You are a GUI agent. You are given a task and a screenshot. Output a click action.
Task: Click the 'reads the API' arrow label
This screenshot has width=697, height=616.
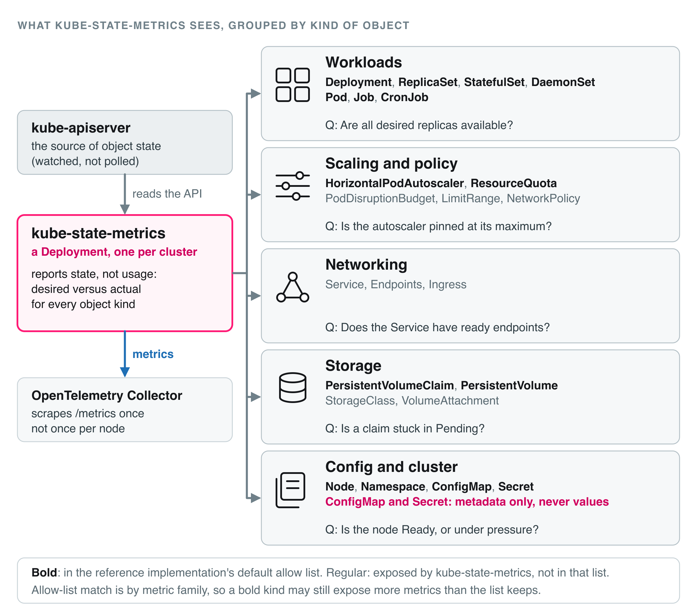click(x=167, y=194)
